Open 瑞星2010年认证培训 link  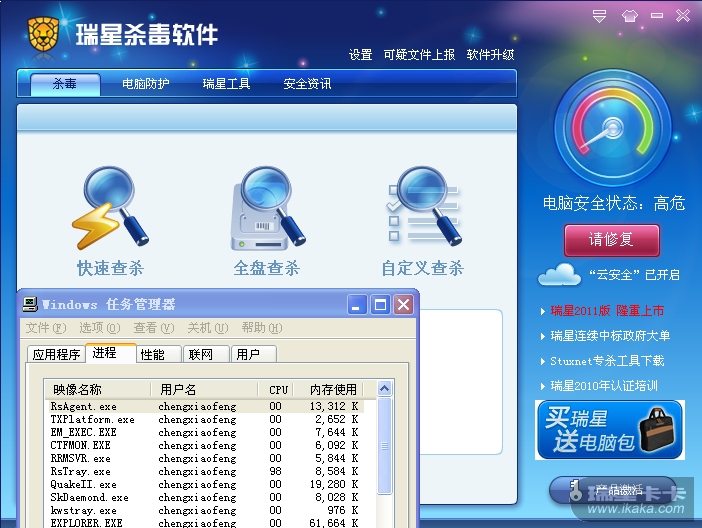click(604, 386)
